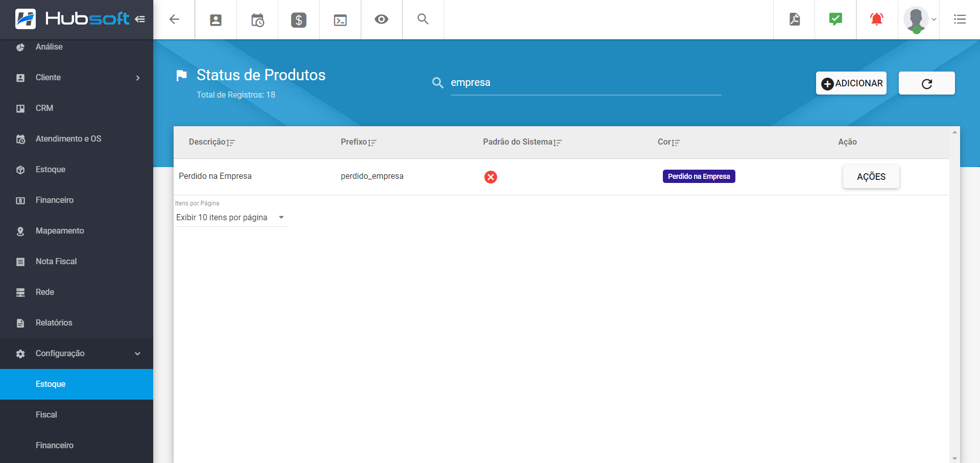This screenshot has height=463, width=980.
Task: Open the terminal console icon
Action: [340, 20]
